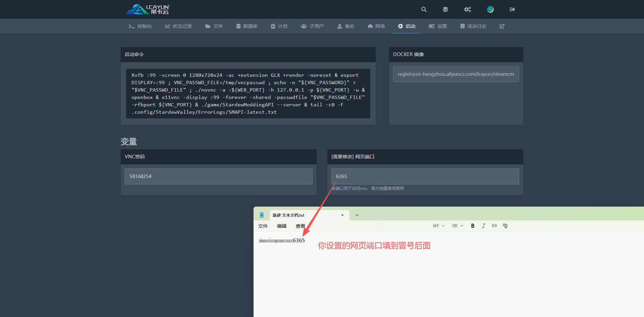Insert a link using notepad toolbar icon
The image size is (644, 317).
point(494,226)
